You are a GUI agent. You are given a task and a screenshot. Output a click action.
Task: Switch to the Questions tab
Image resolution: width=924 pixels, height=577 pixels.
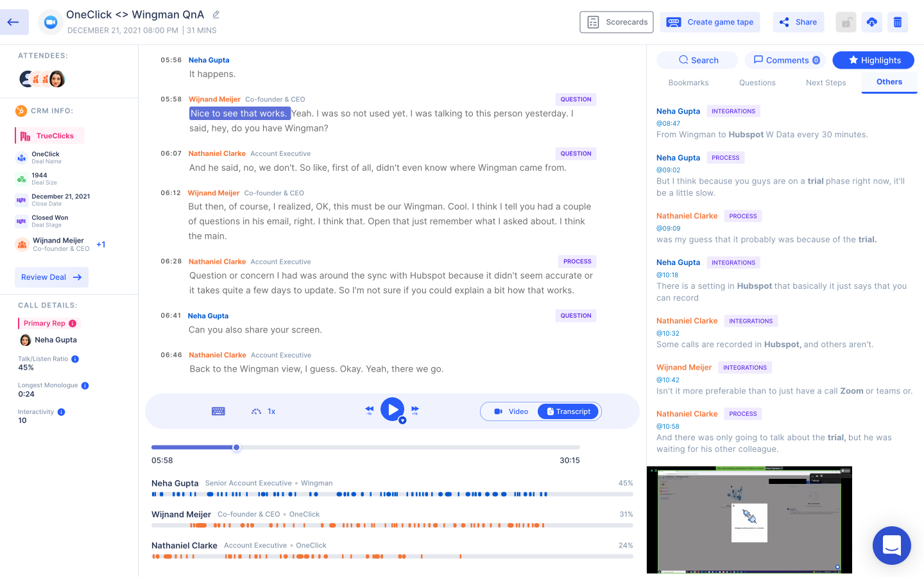(757, 82)
